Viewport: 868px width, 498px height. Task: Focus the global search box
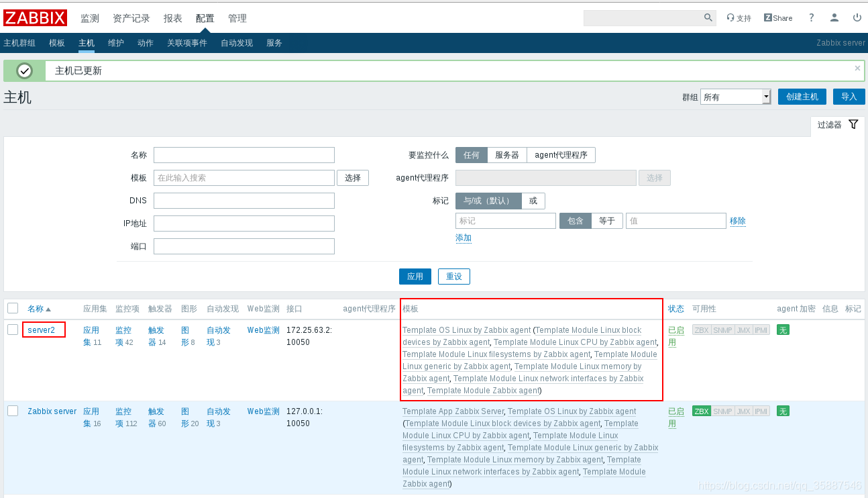point(643,18)
